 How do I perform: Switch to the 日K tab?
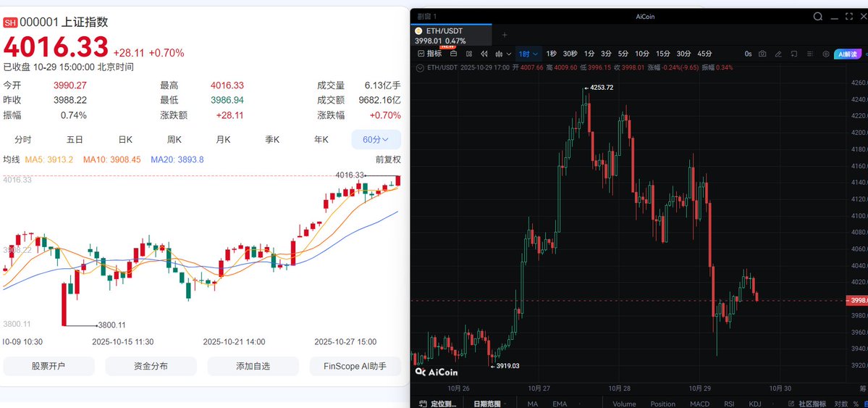tap(125, 140)
